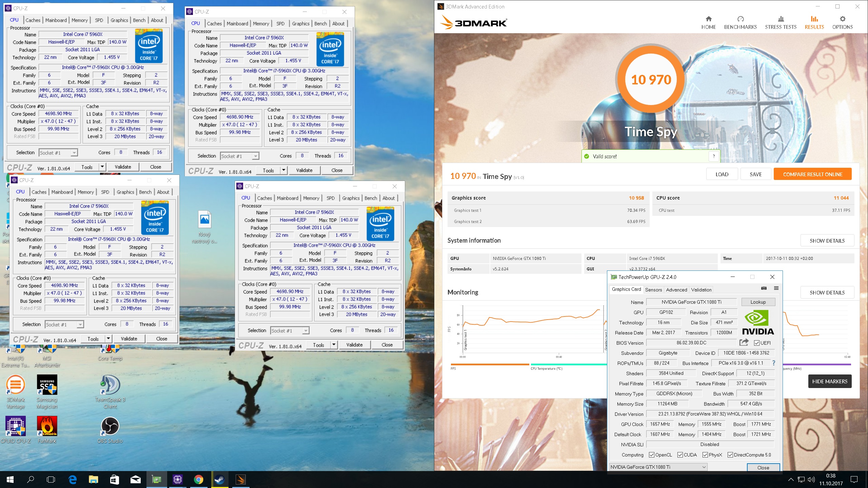This screenshot has width=868, height=488.
Task: Expand Tools arrow in bottom-left CPU-Z
Action: [108, 339]
